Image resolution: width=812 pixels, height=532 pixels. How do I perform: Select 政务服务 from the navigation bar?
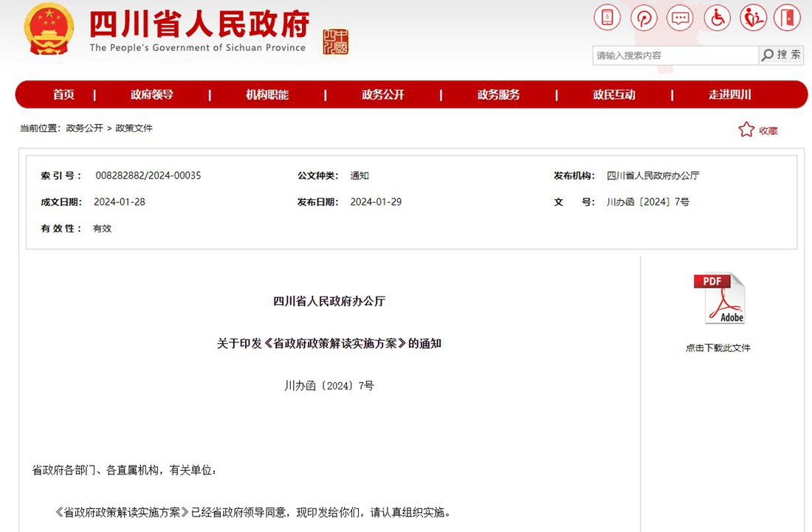click(x=498, y=94)
